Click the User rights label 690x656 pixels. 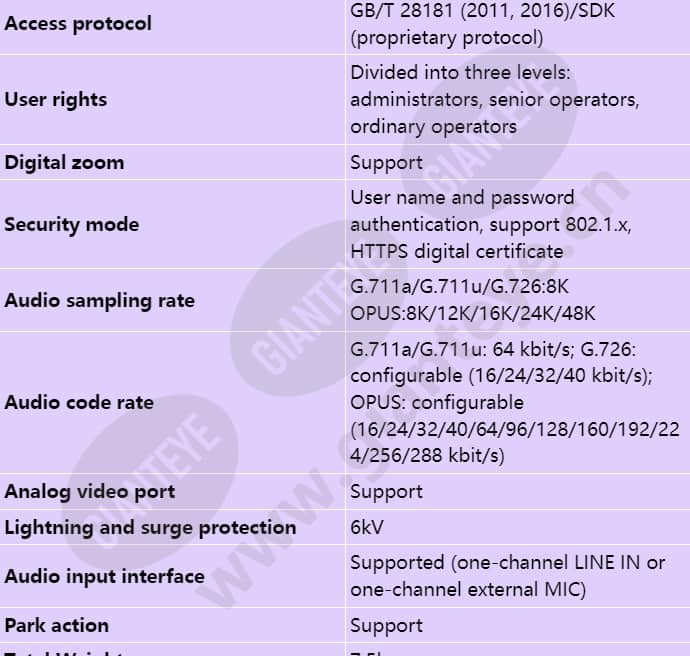pyautogui.click(x=55, y=100)
